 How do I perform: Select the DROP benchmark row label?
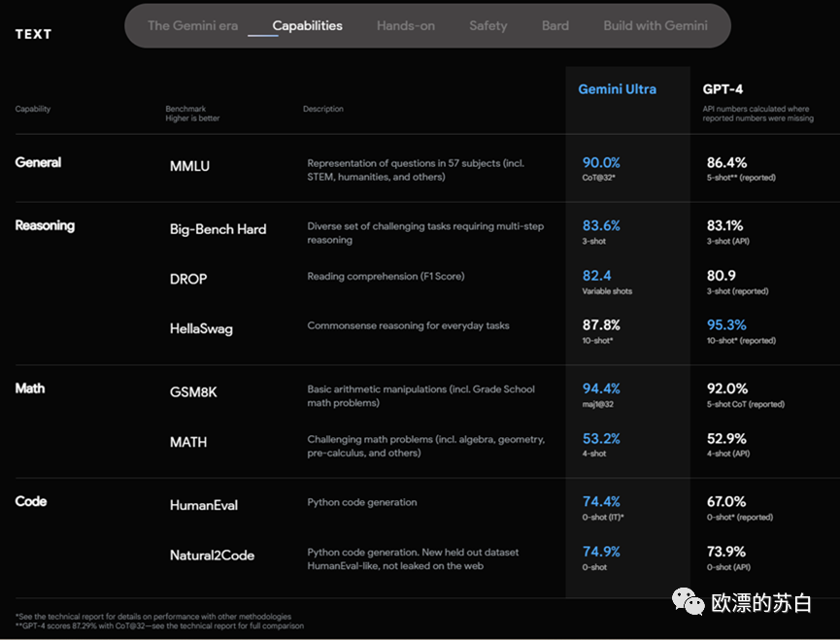point(188,279)
